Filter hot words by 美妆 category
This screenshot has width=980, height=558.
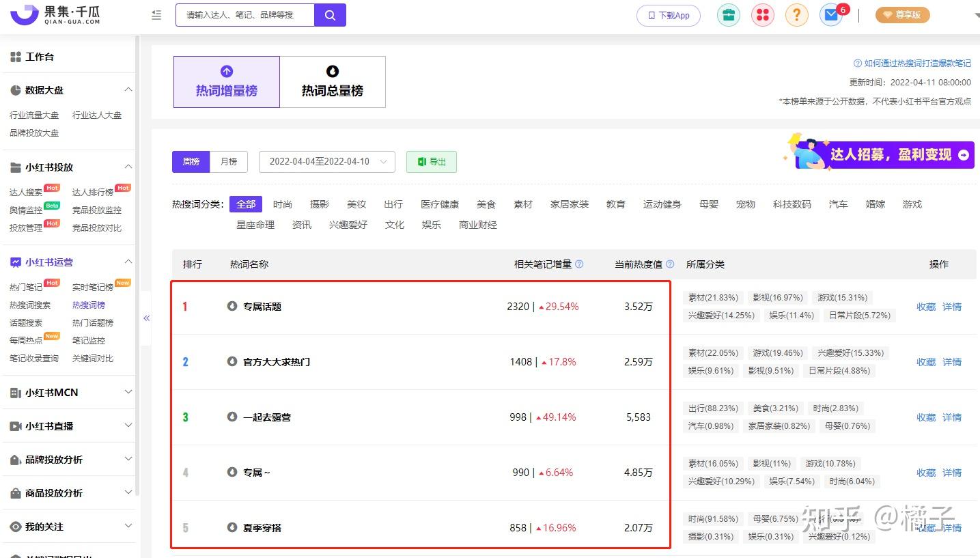pyautogui.click(x=356, y=204)
